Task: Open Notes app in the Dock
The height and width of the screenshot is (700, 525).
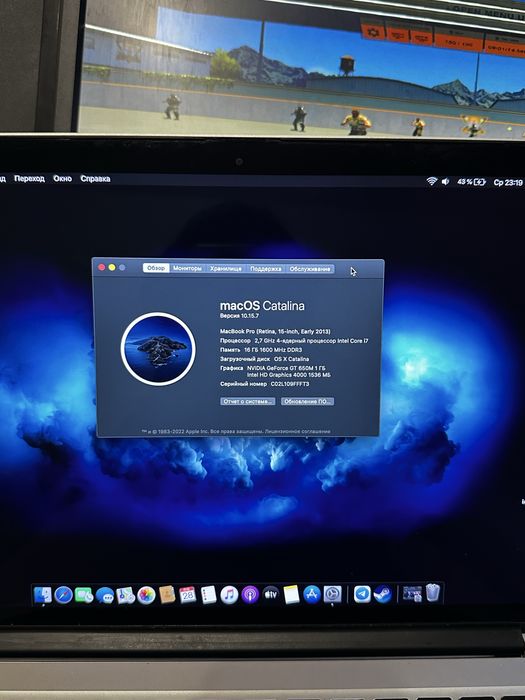Action: click(292, 595)
